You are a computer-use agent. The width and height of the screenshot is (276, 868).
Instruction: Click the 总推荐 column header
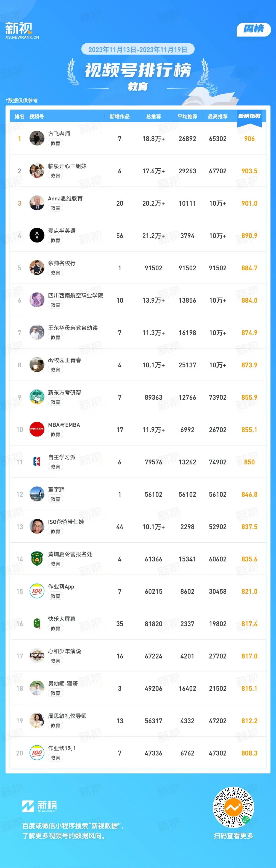coord(153,117)
